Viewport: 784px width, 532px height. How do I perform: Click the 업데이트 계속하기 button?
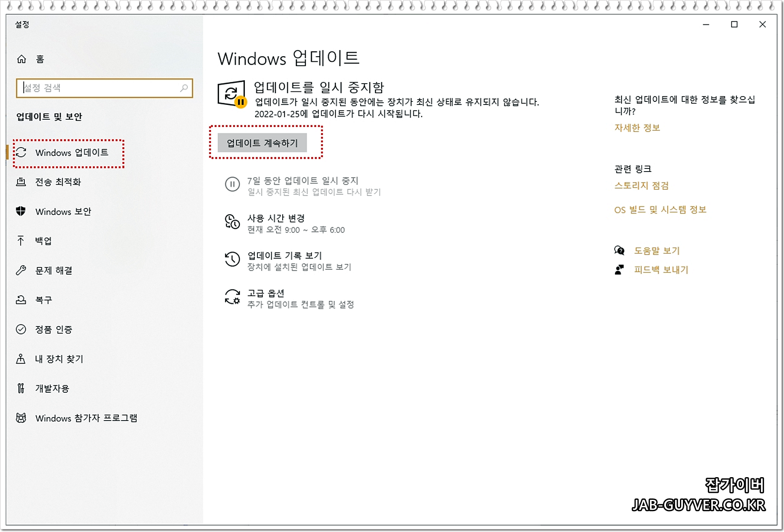(x=262, y=143)
